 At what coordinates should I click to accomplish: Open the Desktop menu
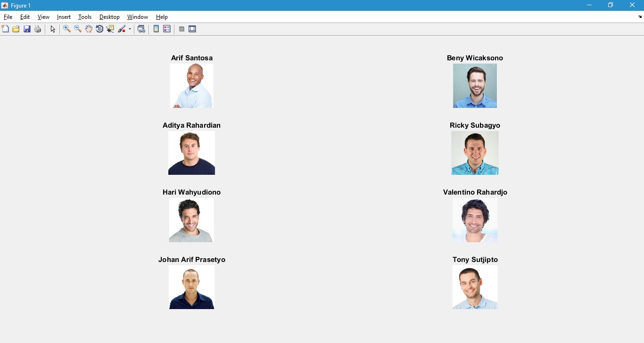[109, 17]
